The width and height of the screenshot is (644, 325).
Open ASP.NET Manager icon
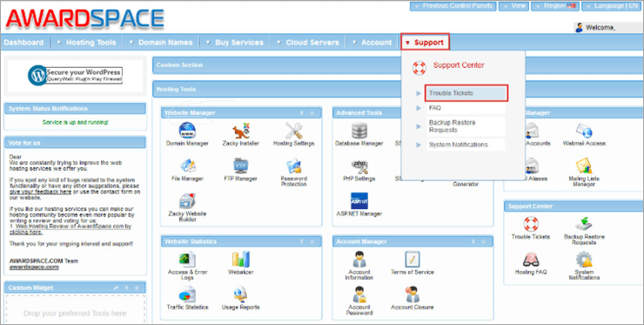(x=359, y=201)
